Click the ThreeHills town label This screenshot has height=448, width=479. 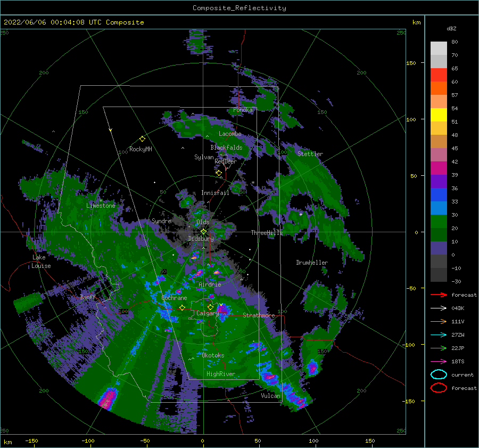pos(267,233)
